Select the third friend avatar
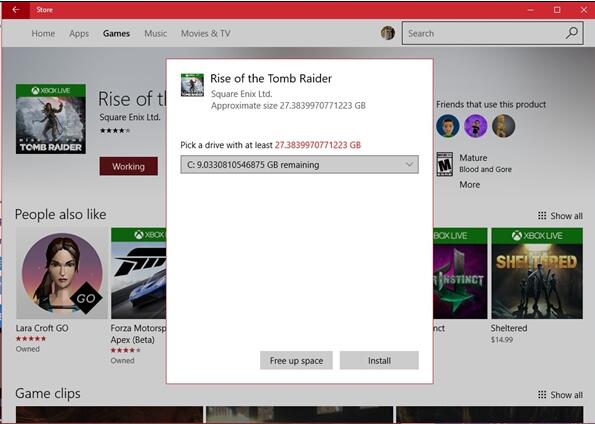This screenshot has height=424, width=595. pyautogui.click(x=504, y=126)
